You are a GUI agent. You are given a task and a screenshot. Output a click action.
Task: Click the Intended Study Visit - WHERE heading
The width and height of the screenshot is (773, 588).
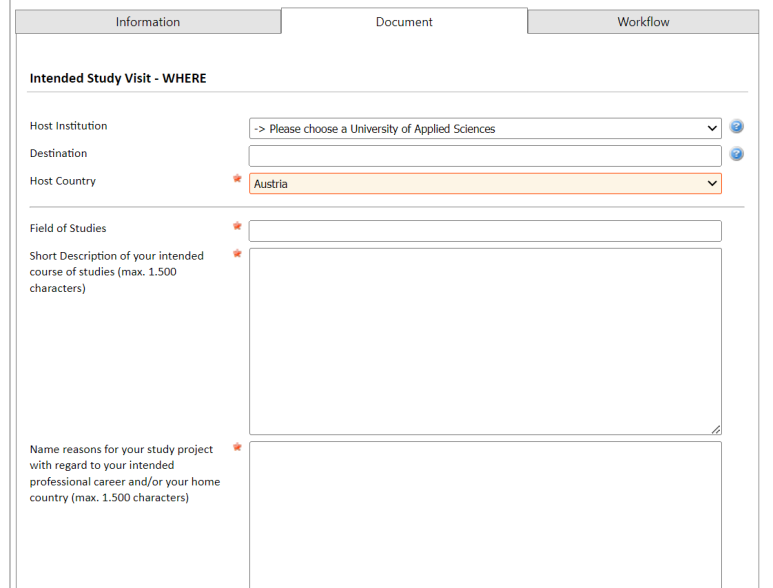pyautogui.click(x=118, y=78)
